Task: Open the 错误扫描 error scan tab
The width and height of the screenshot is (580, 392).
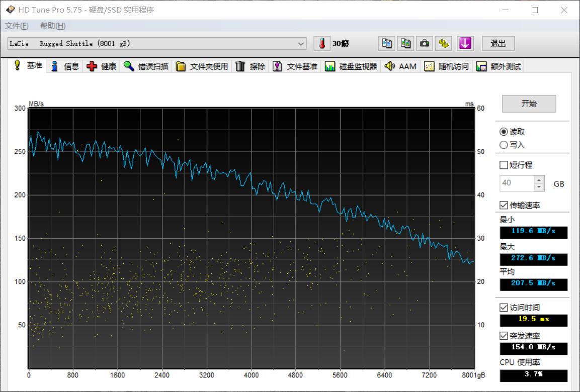Action: click(x=146, y=66)
